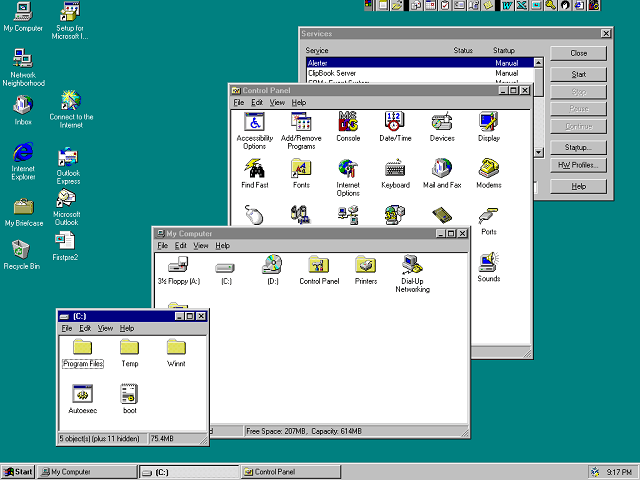The image size is (640, 480).
Task: Select the (C:) drive in My Computer
Action: [x=226, y=273]
